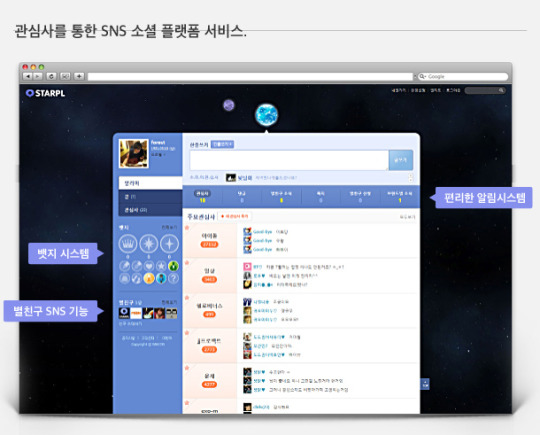Select the 관심사 notification tab showing 18
The height and width of the screenshot is (435, 540).
click(202, 197)
